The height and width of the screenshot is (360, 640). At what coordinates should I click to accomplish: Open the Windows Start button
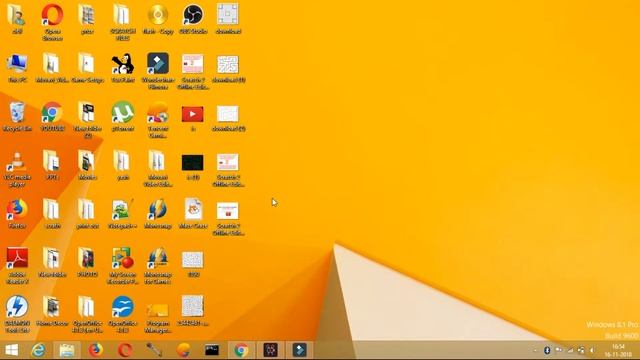pos(11,350)
